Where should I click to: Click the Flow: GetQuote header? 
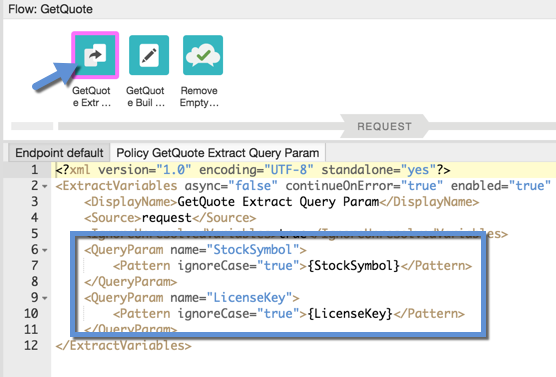point(50,9)
